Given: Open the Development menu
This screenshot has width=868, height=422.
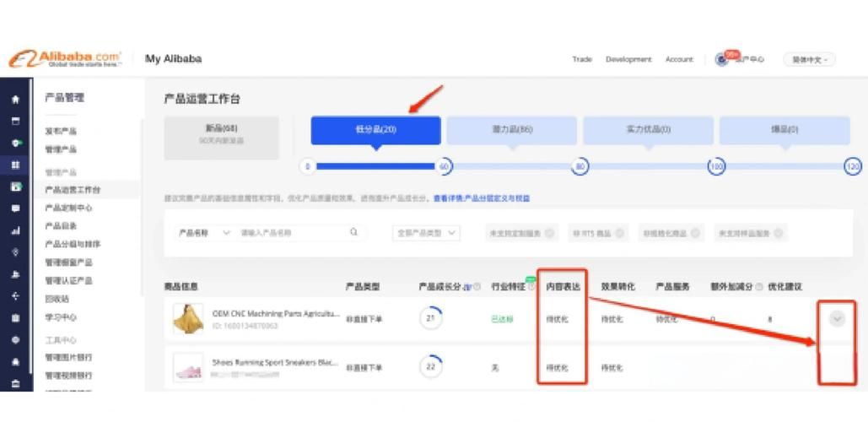Looking at the screenshot, I should tap(628, 59).
